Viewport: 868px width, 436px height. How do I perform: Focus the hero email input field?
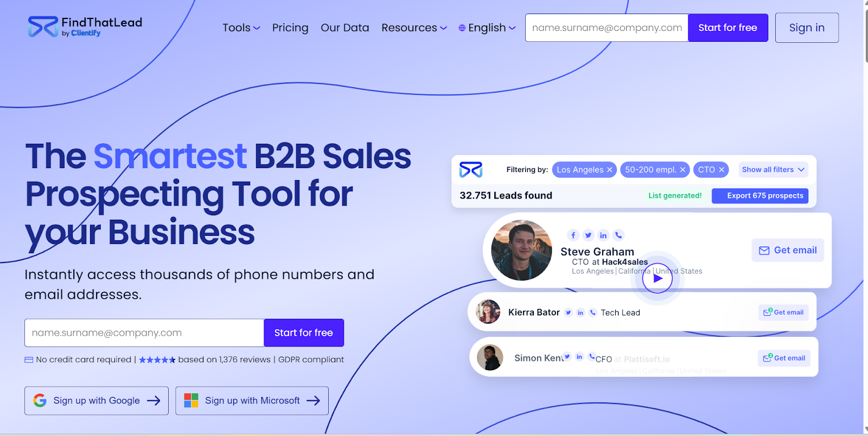click(144, 333)
